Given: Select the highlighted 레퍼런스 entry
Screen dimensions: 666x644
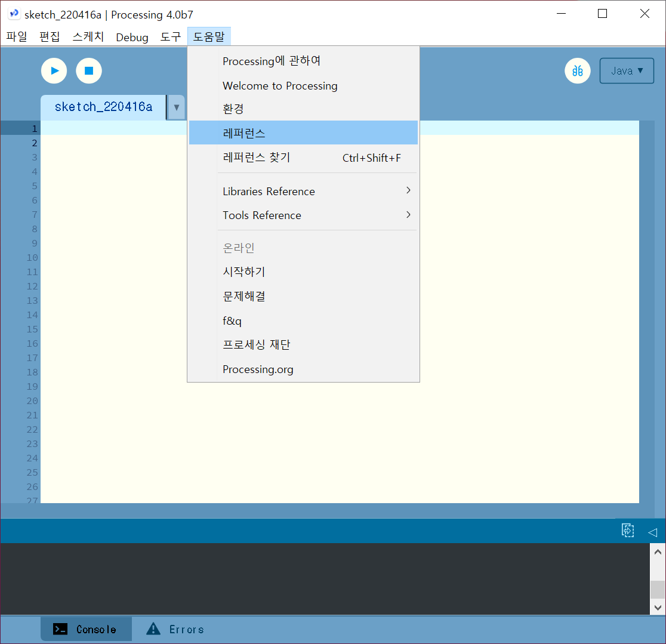Looking at the screenshot, I should coord(303,133).
